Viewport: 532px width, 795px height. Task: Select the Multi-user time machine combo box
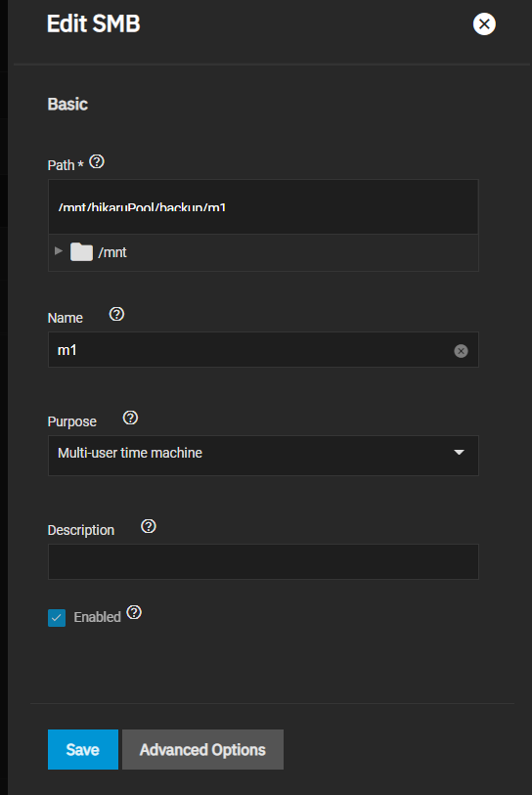263,456
